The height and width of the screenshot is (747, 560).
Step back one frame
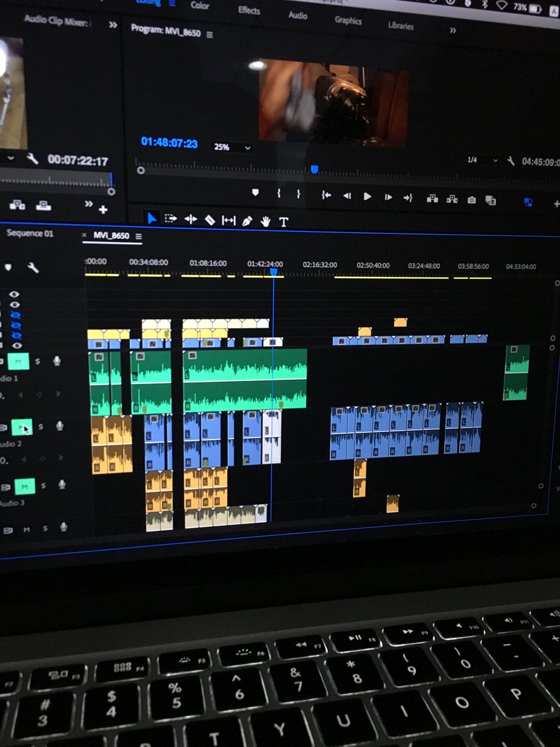[347, 196]
